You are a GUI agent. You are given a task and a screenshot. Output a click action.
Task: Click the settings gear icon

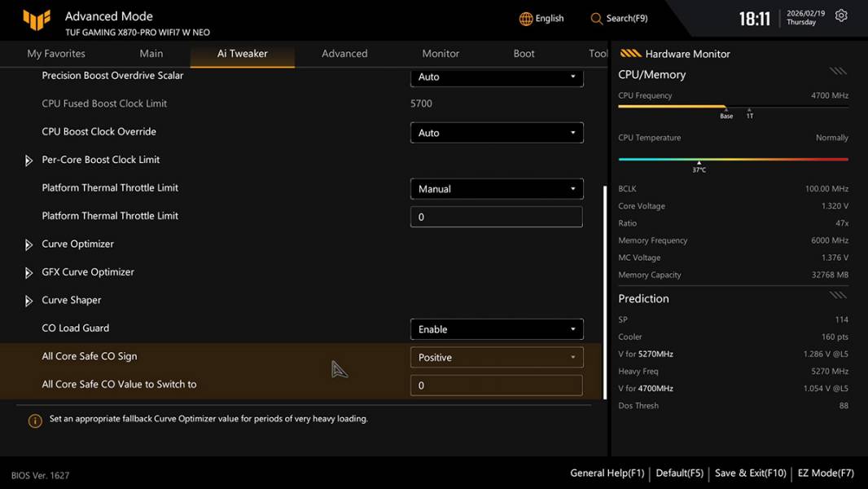(x=841, y=16)
